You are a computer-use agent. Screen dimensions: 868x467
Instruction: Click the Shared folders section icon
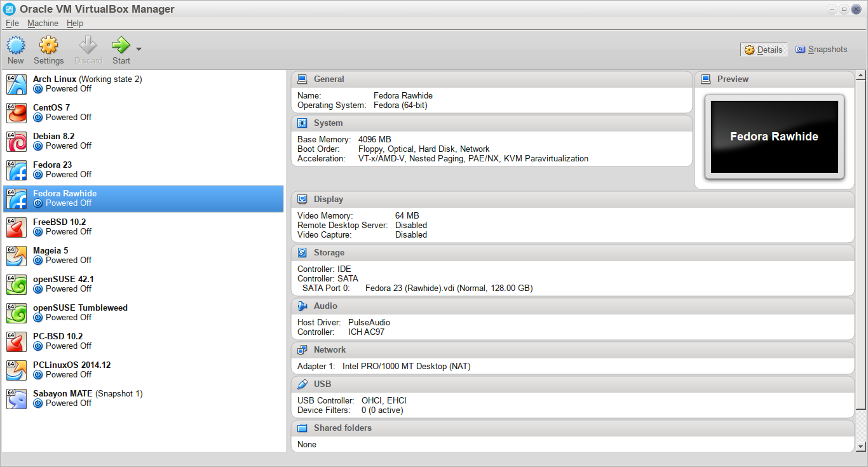302,428
